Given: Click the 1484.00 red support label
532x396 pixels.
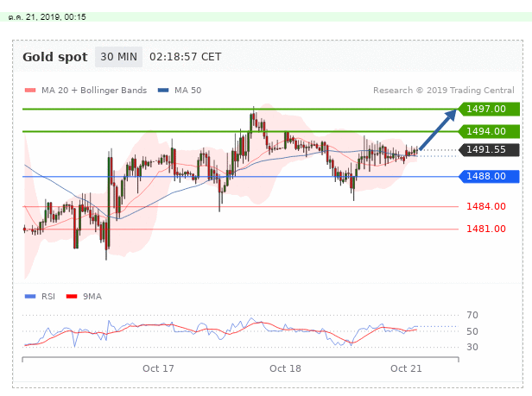Looking at the screenshot, I should click(x=486, y=206).
